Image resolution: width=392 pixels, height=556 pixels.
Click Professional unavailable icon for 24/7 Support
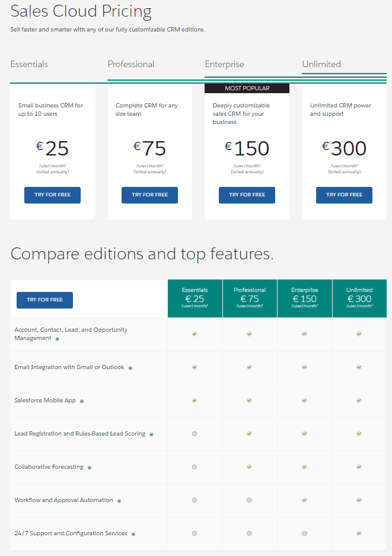250,533
